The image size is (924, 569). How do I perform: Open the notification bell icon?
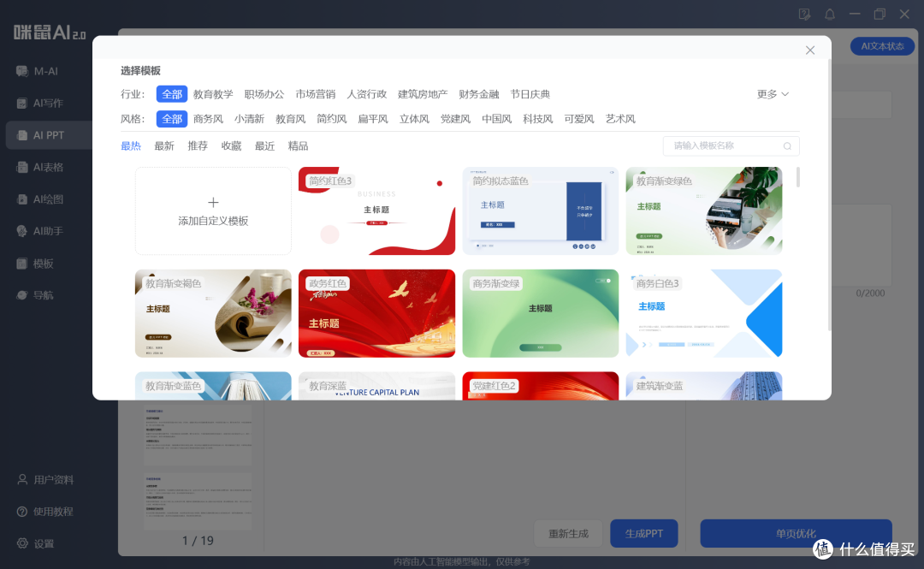[830, 15]
